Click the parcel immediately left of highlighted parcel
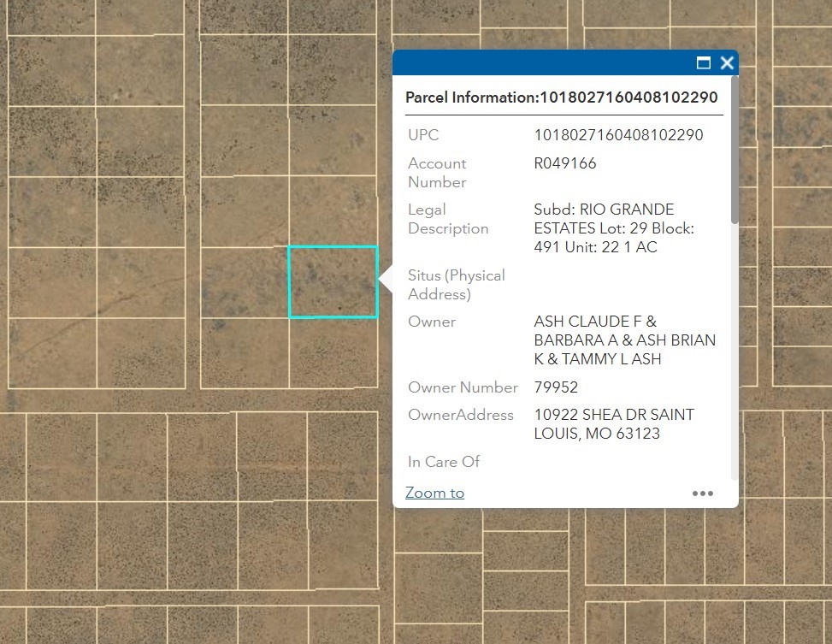The image size is (832, 644). click(x=244, y=282)
